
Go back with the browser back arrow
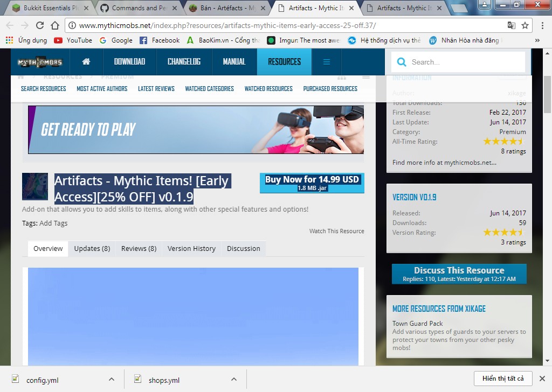[10, 25]
